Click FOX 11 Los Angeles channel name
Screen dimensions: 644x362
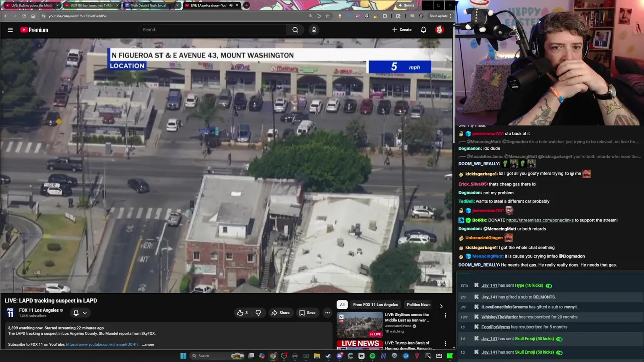pos(39,310)
